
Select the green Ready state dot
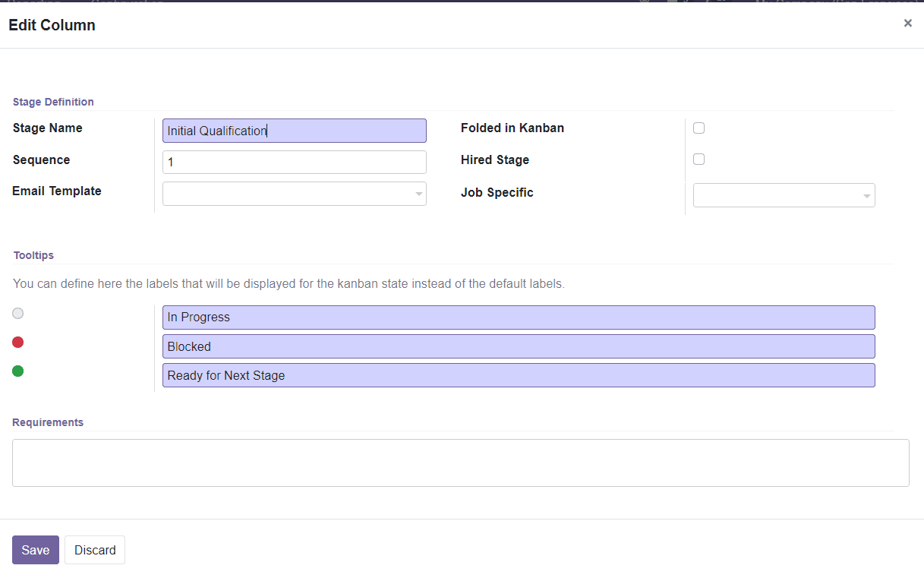17,371
